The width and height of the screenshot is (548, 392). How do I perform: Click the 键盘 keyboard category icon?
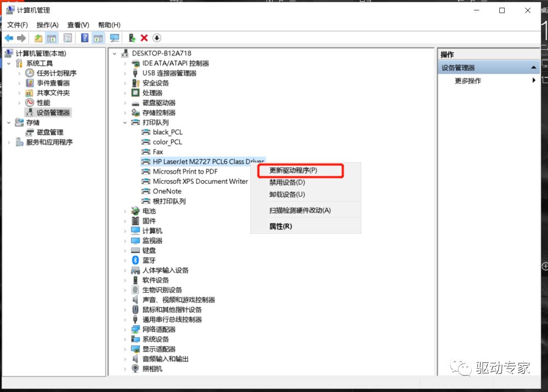pos(135,250)
